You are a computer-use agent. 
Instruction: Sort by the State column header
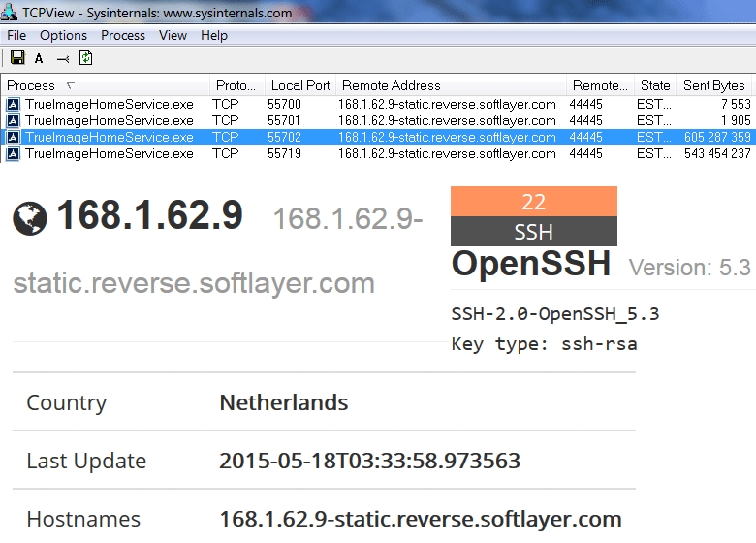point(655,85)
